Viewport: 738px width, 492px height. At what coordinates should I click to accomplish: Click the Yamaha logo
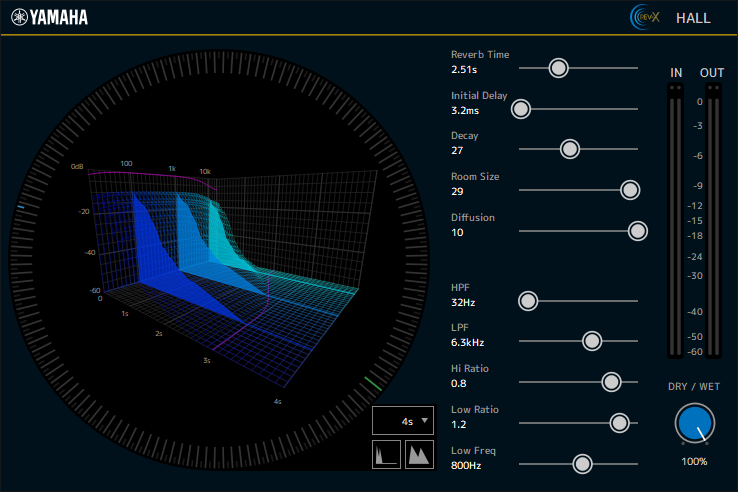[49, 17]
